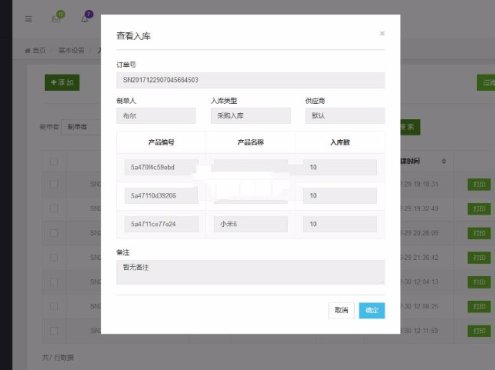This screenshot has height=370, width=495.
Task: Click the 入库数 column header
Action: (x=340, y=142)
